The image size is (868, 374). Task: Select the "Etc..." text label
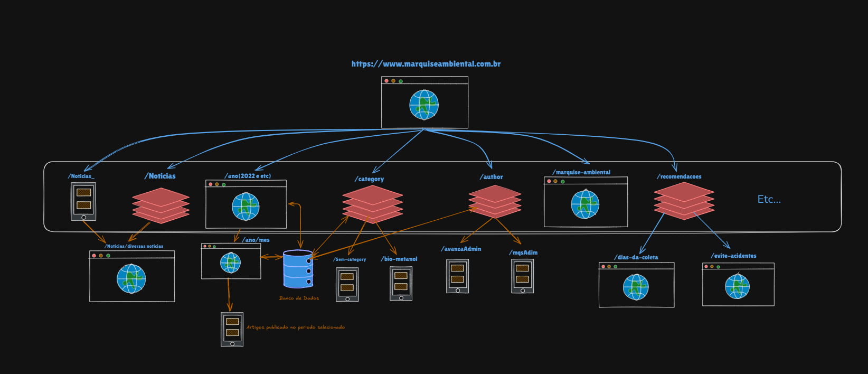pos(769,199)
